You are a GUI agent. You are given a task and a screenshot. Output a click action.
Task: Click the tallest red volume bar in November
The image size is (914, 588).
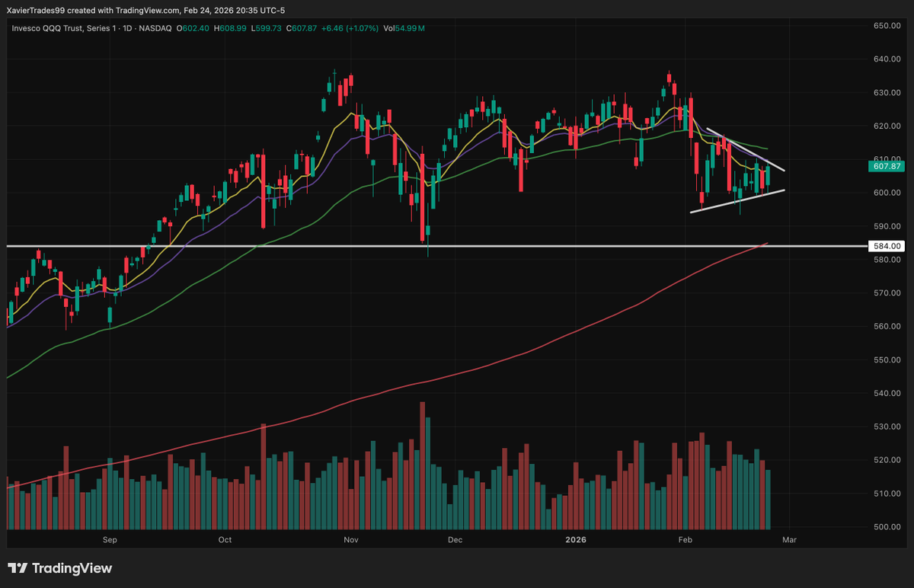pos(421,465)
